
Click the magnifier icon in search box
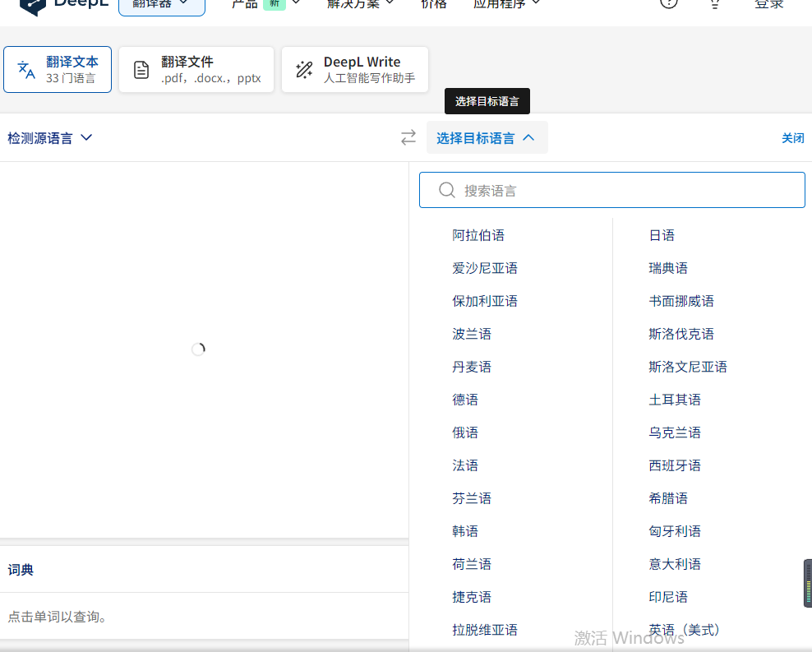pos(447,190)
